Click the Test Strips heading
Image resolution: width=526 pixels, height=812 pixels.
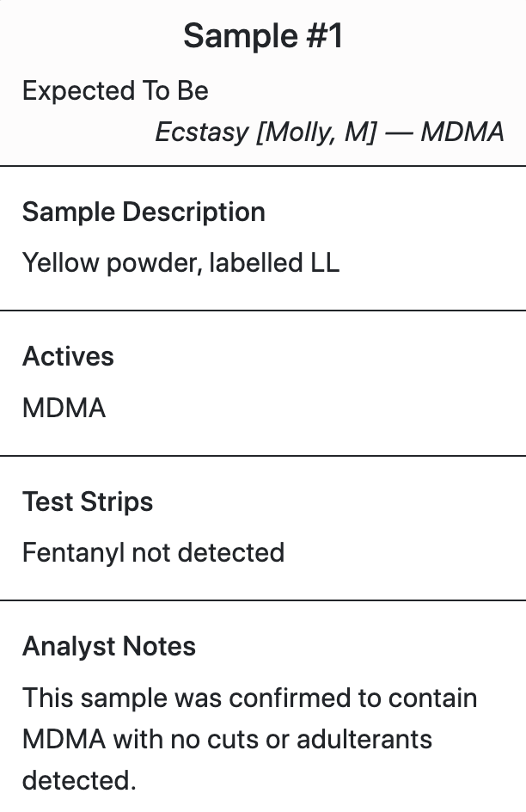88,501
